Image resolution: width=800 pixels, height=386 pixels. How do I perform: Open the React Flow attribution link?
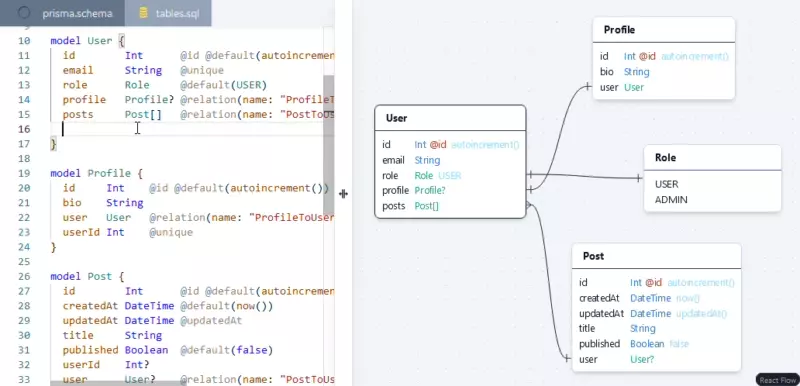pyautogui.click(x=778, y=380)
